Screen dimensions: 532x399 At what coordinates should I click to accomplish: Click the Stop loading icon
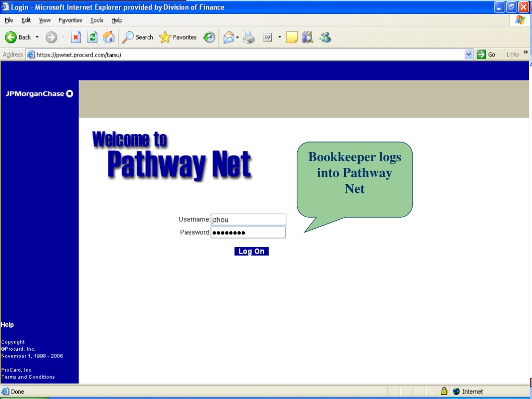76,37
